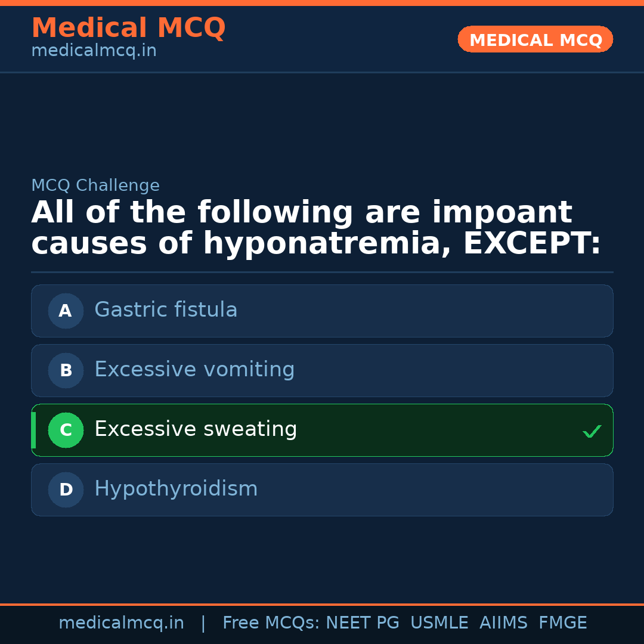Open the medicalmcq.in link in header
644x644 pixels.
[x=94, y=51]
